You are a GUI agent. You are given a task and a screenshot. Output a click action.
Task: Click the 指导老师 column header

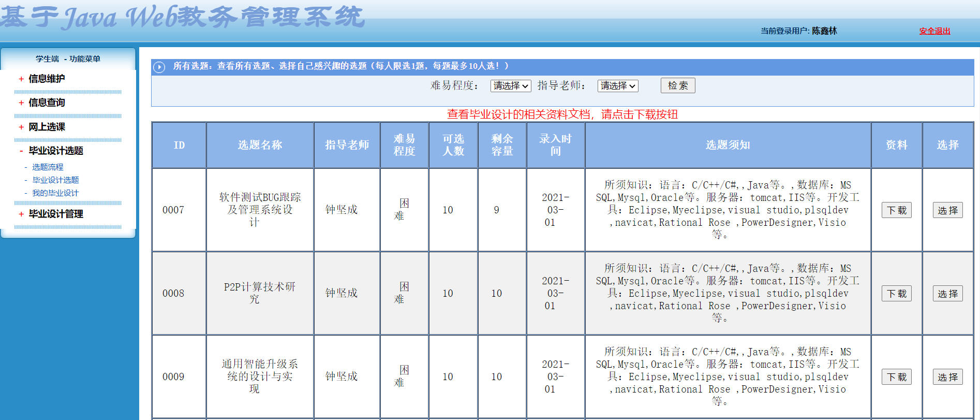click(x=347, y=146)
